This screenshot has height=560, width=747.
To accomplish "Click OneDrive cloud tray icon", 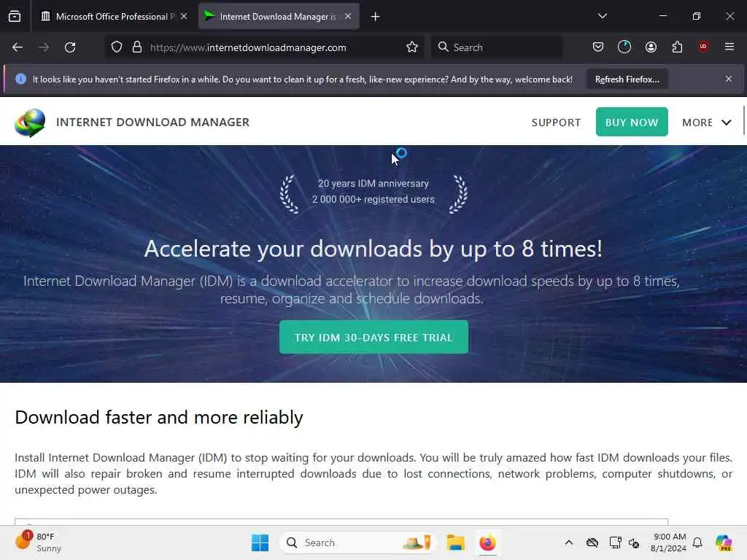I will (x=592, y=542).
